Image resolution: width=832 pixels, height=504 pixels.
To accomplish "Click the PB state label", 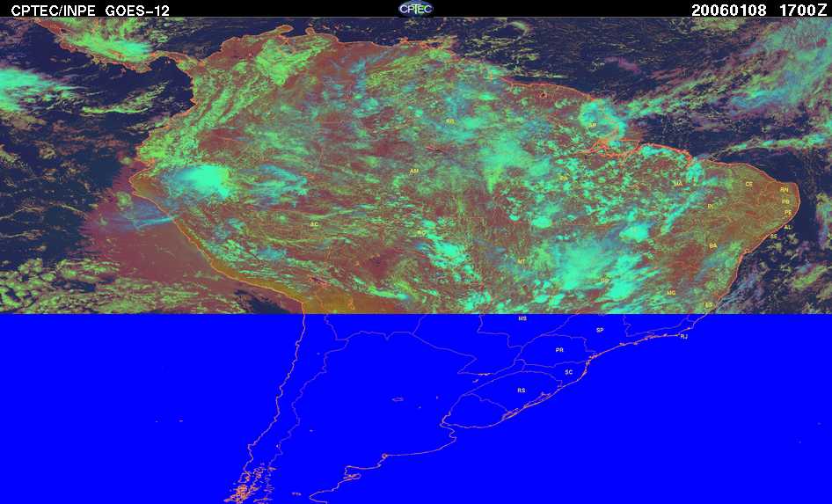I will [786, 201].
